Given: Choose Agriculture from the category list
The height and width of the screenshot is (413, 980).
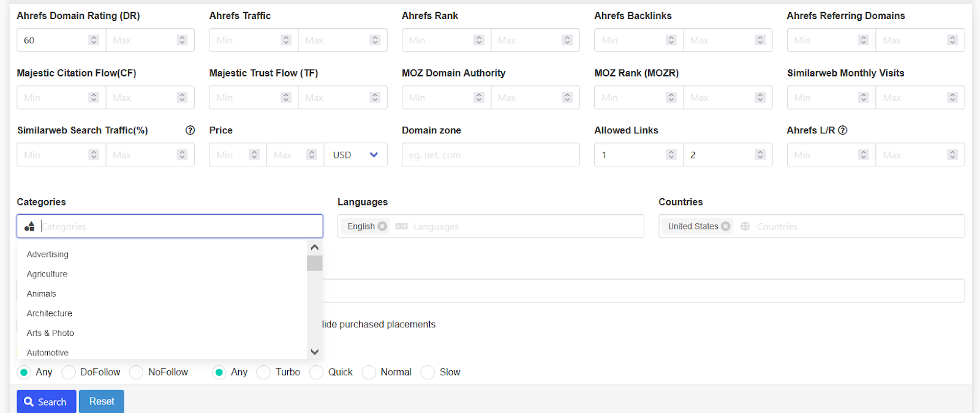Looking at the screenshot, I should (162, 274).
